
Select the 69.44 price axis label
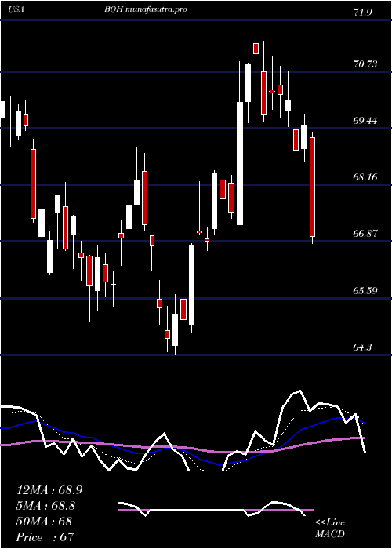tap(365, 121)
